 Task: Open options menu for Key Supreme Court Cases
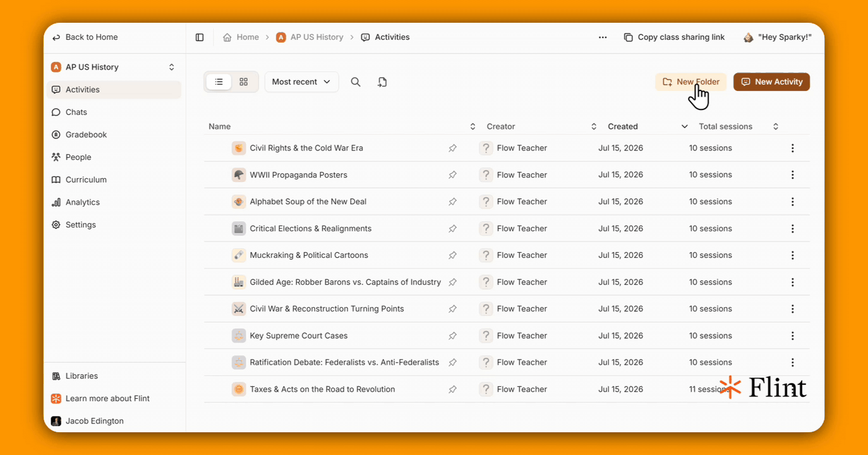(x=792, y=336)
